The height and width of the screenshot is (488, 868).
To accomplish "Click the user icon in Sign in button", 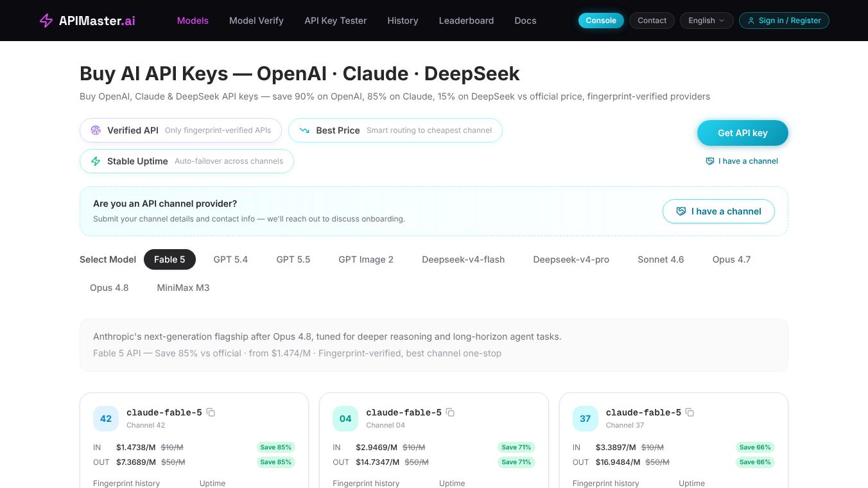I will (751, 21).
